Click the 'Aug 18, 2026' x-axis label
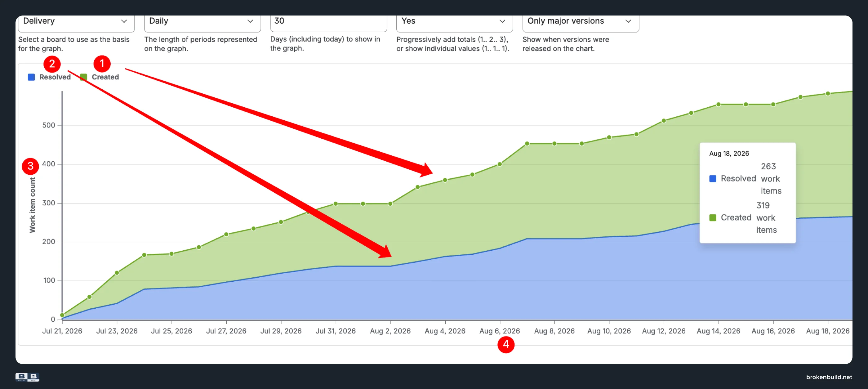The image size is (868, 389). pyautogui.click(x=828, y=331)
